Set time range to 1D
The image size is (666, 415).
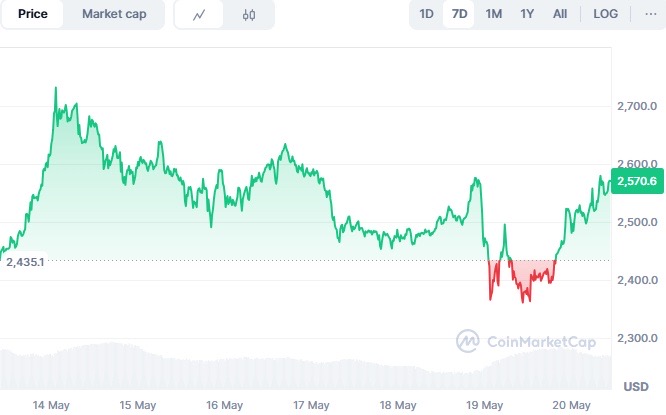pos(426,14)
